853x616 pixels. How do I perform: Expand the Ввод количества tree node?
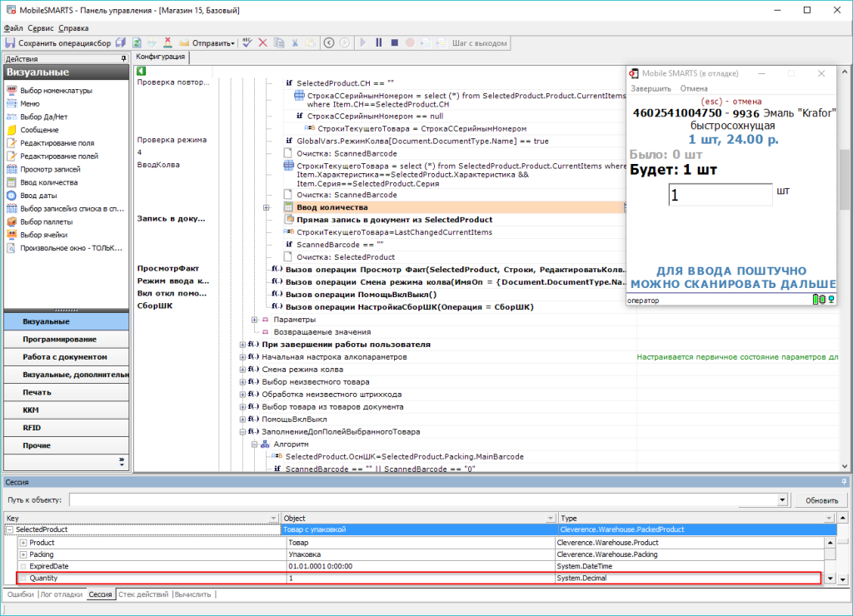point(266,207)
